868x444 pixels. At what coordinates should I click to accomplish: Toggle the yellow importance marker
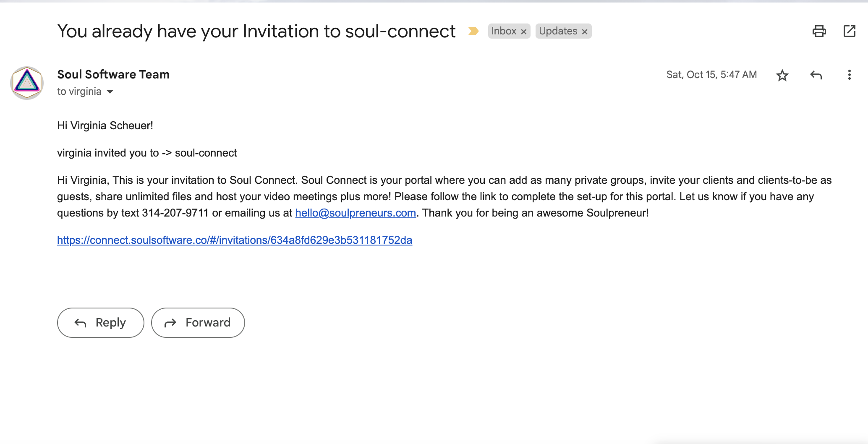point(473,31)
